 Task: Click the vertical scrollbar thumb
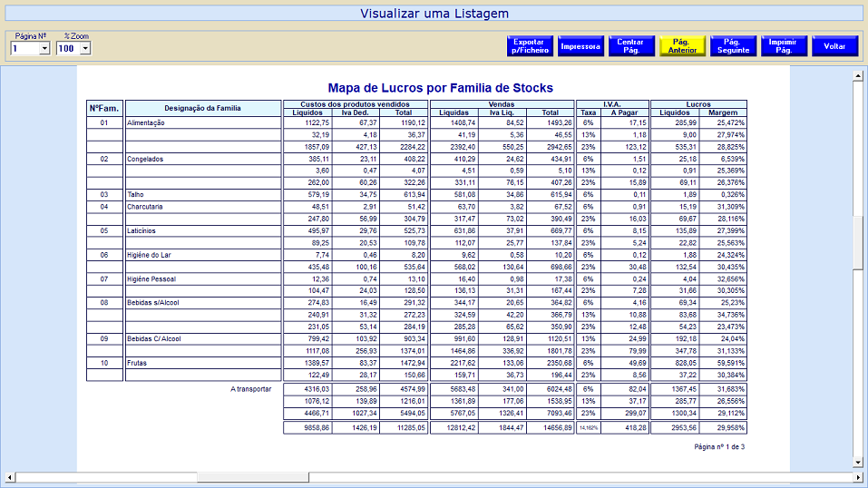(858, 242)
